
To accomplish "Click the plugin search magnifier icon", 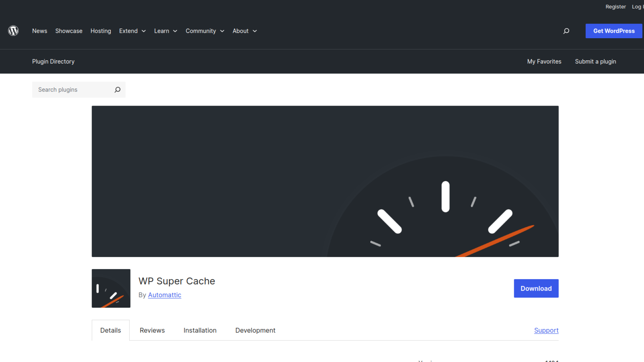I will 117,90.
